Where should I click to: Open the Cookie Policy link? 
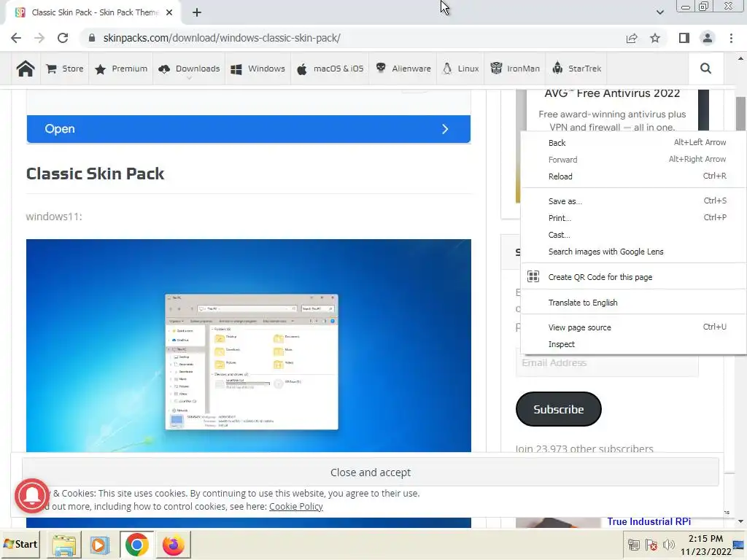[296, 507]
